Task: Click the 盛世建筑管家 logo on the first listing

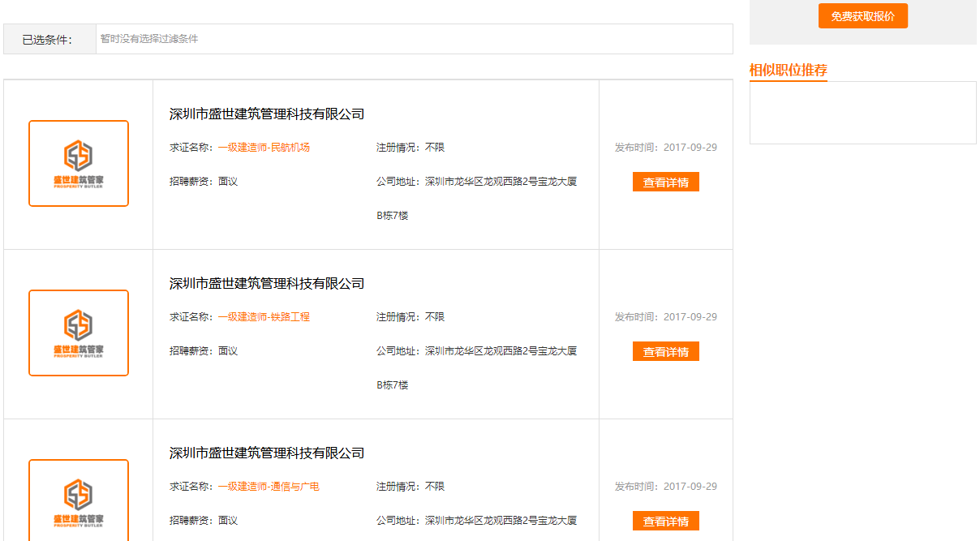Action: point(78,162)
